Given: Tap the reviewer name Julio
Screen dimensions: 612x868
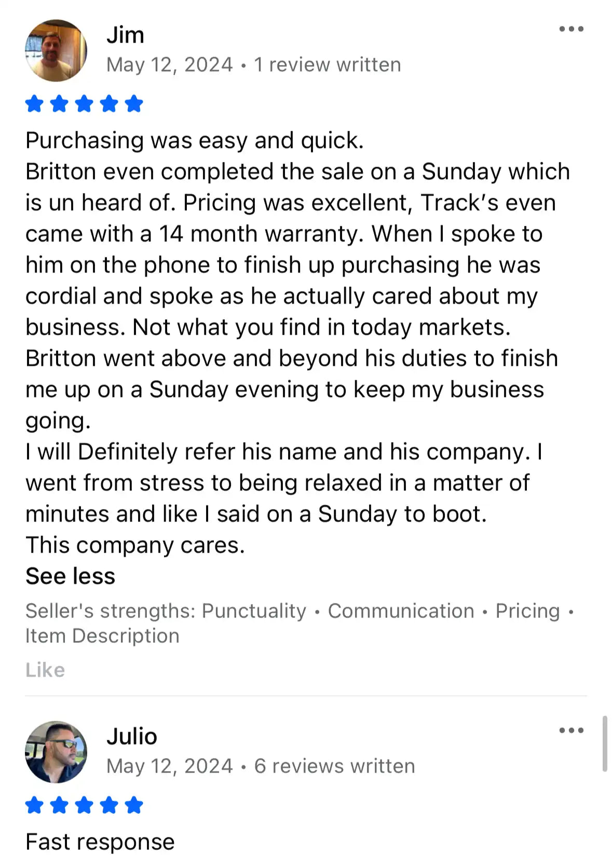Looking at the screenshot, I should 132,737.
